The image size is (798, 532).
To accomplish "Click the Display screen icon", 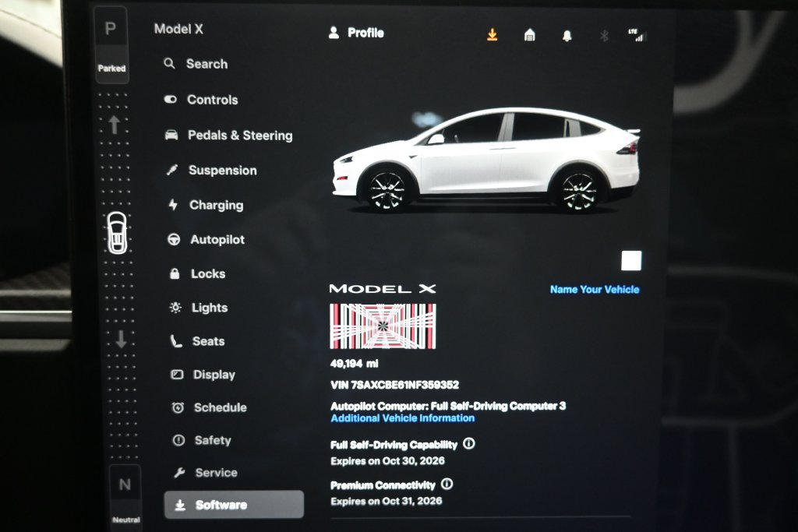I will point(177,375).
